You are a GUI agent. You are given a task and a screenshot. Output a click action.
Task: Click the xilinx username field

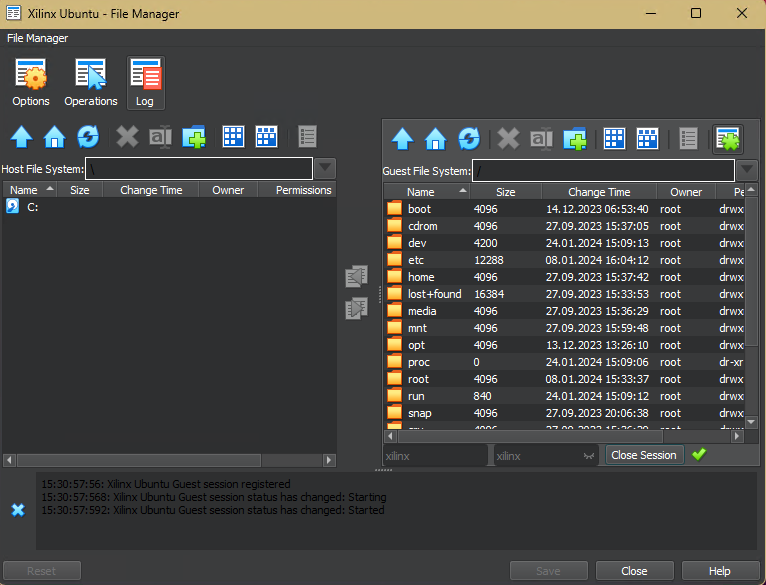point(435,456)
